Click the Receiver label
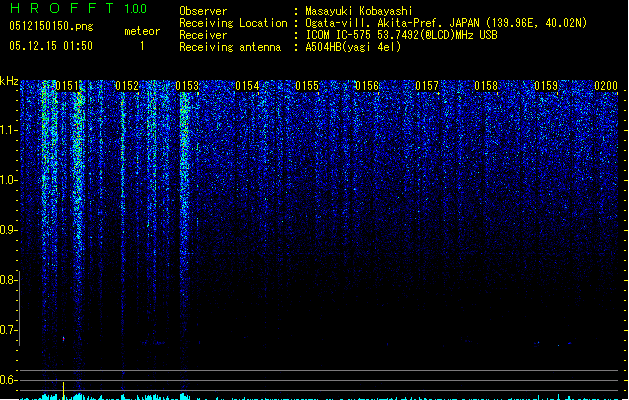Viewport: 629px width, 400px height. click(x=203, y=35)
